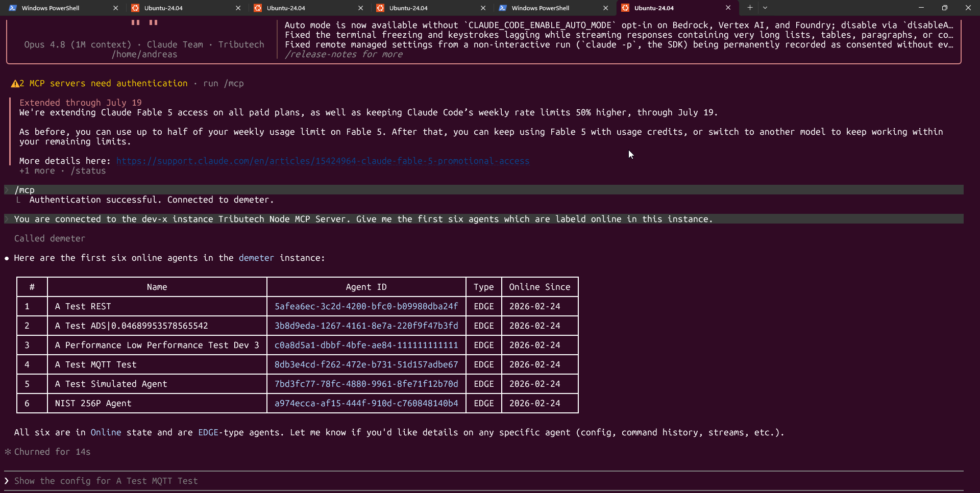Click the agent ID 7bd3fc77-78fc-4880-9961-8fe71f12b70d
The image size is (980, 493).
coord(366,384)
